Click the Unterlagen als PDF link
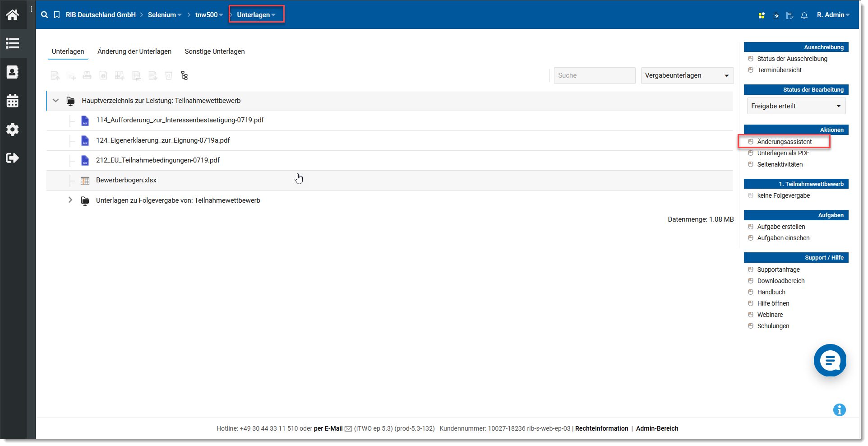 [783, 153]
